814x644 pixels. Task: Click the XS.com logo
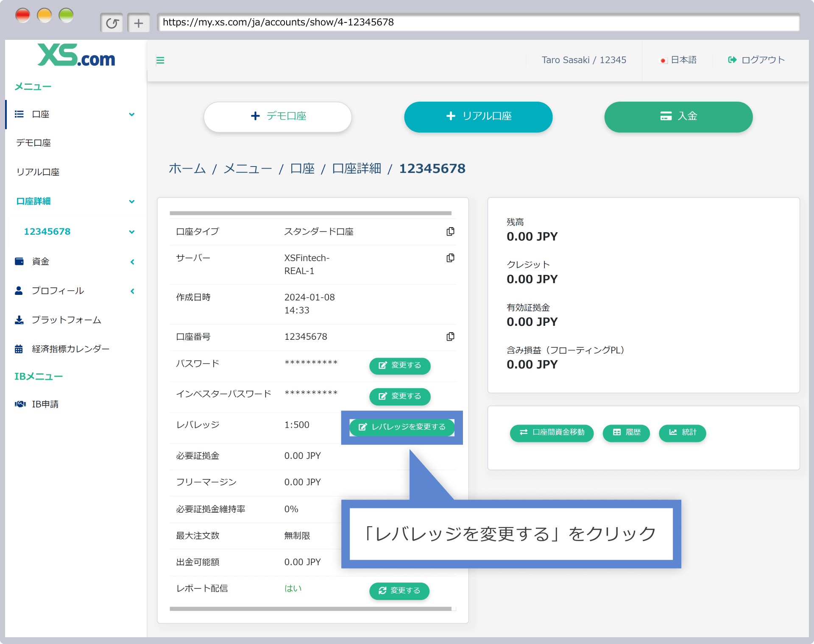pyautogui.click(x=76, y=56)
